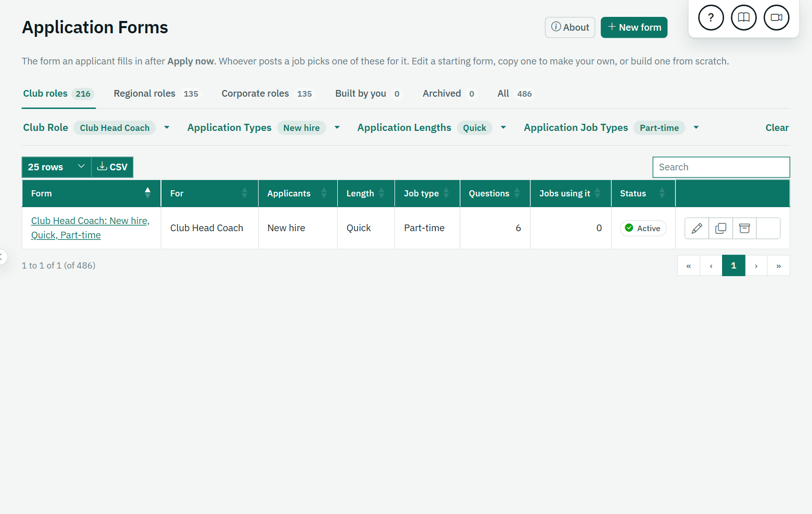Open Club Head Coach: New hire form link

[90, 228]
